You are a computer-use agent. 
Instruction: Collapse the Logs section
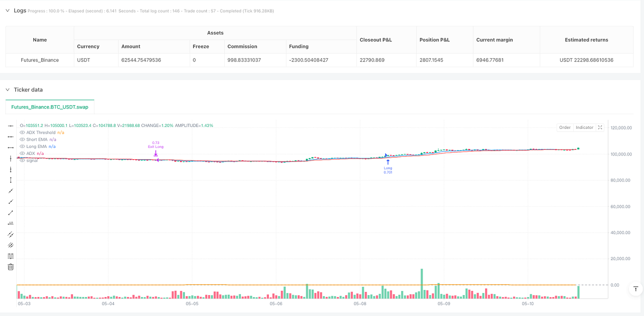(7, 10)
